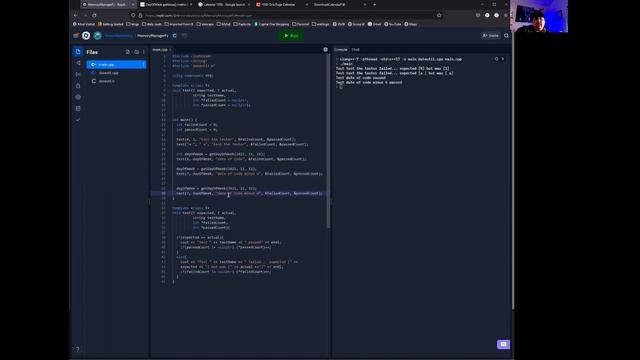The width and height of the screenshot is (640, 360).
Task: Click the MemoryManagerFz repl name
Action: 153,36
